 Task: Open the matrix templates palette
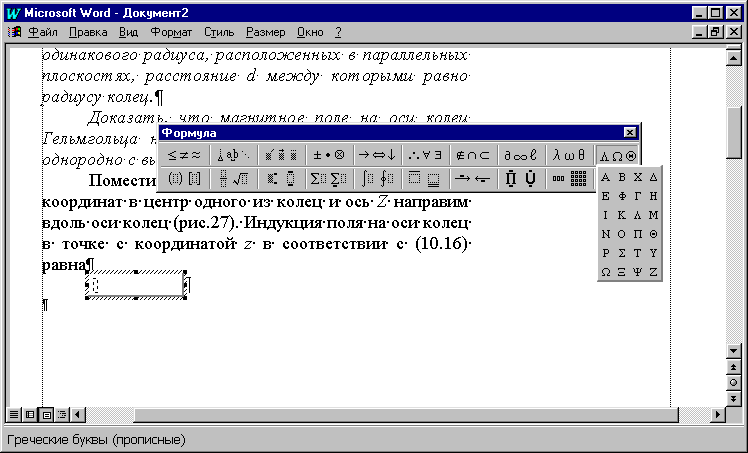[570, 179]
